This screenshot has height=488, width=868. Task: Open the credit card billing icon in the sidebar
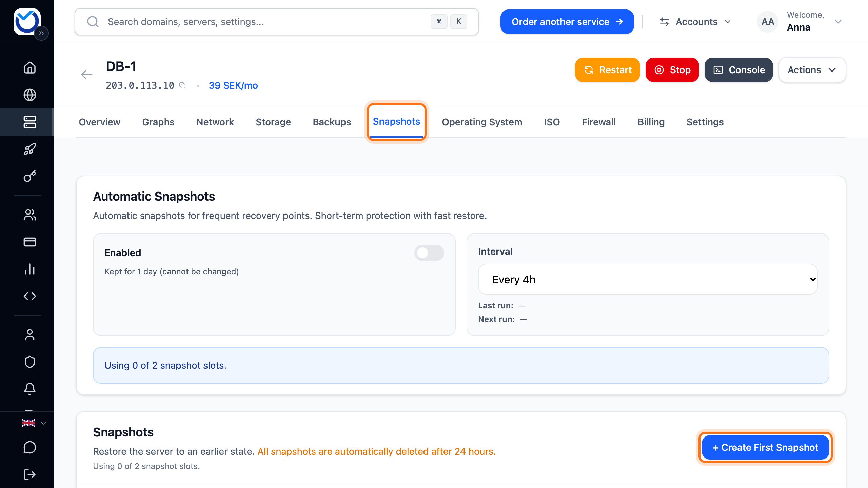[30, 242]
